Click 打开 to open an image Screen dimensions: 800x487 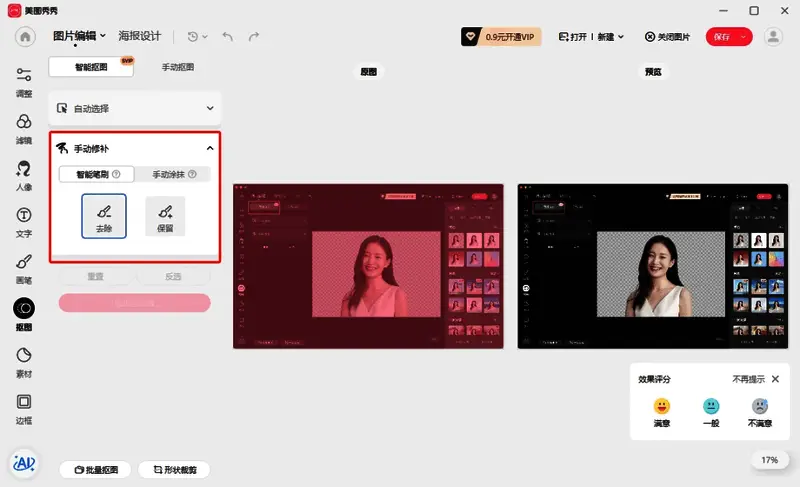click(572, 37)
